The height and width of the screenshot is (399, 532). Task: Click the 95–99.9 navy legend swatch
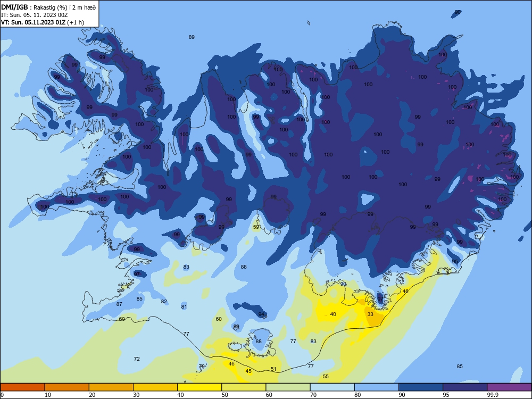(465, 387)
